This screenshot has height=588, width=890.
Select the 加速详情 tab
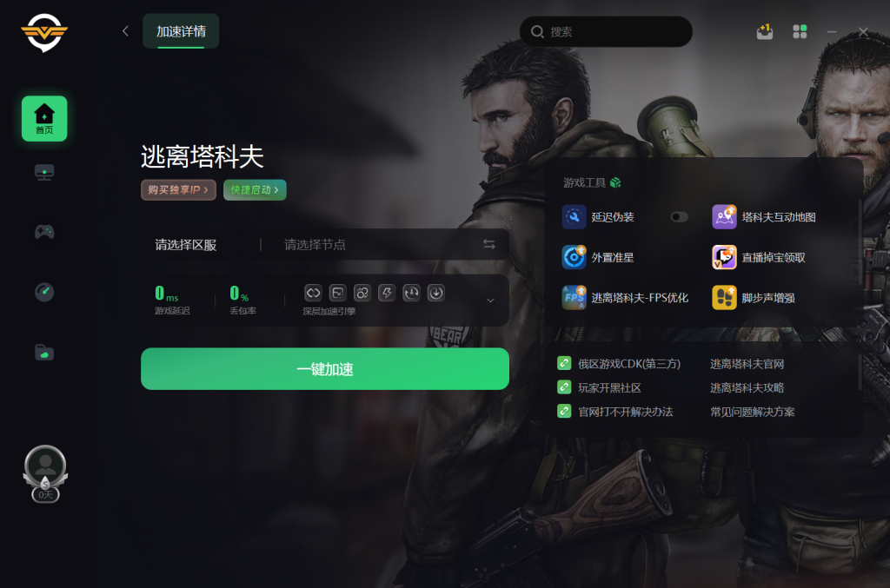point(181,31)
